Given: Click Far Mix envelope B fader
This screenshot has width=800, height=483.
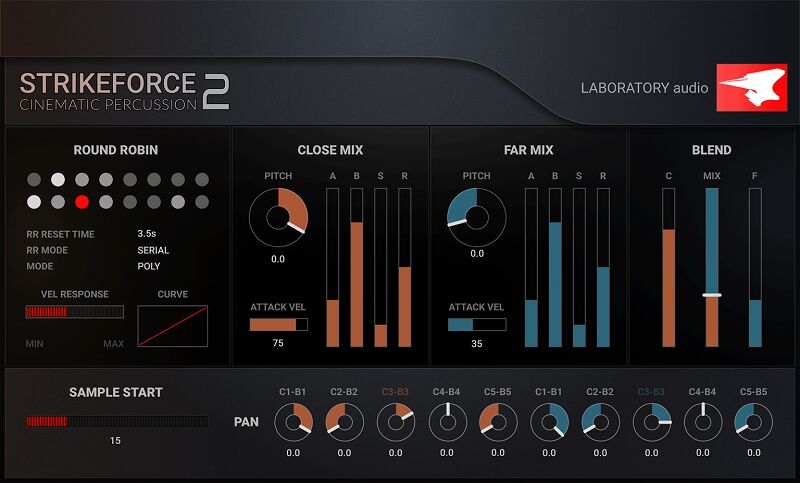Looking at the screenshot, I should click(x=555, y=268).
